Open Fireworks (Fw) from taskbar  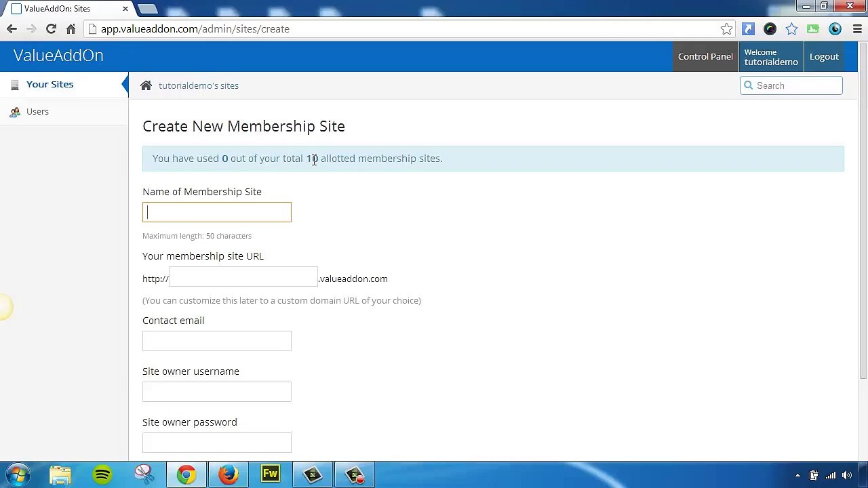[x=271, y=474]
